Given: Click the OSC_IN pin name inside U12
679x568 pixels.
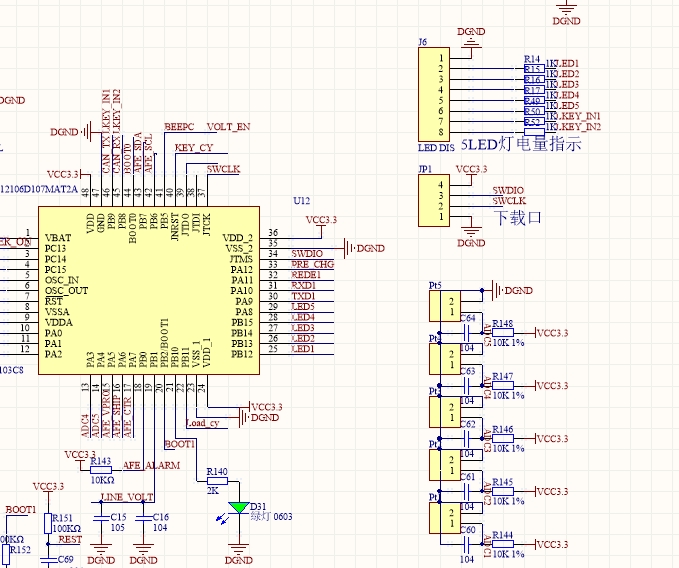Looking at the screenshot, I should [x=62, y=280].
